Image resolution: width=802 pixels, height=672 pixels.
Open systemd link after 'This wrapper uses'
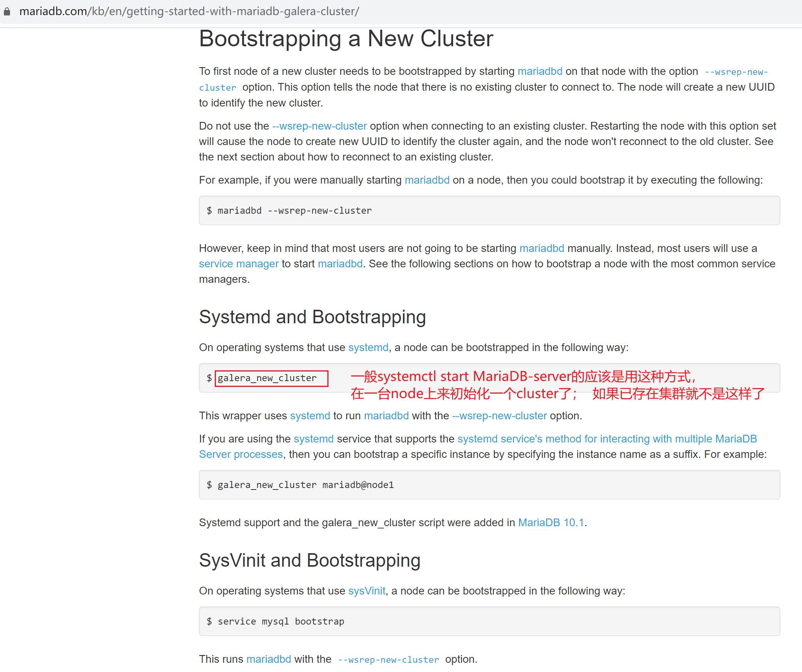click(x=310, y=416)
